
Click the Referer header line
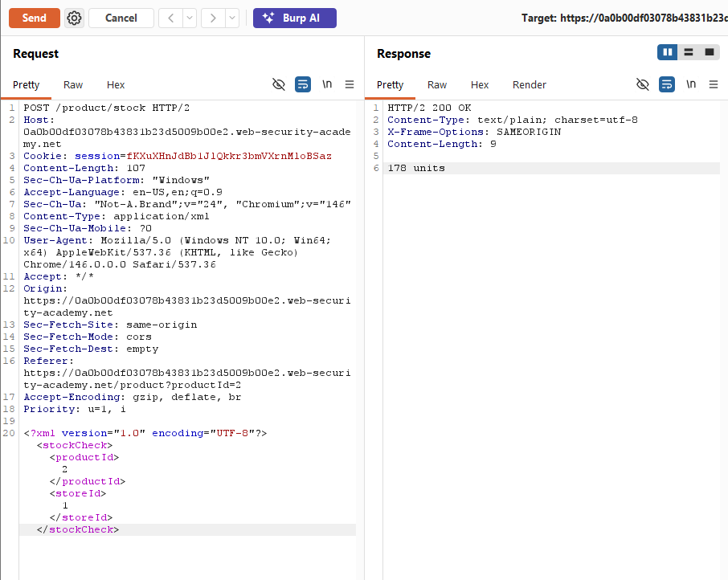click(x=187, y=373)
